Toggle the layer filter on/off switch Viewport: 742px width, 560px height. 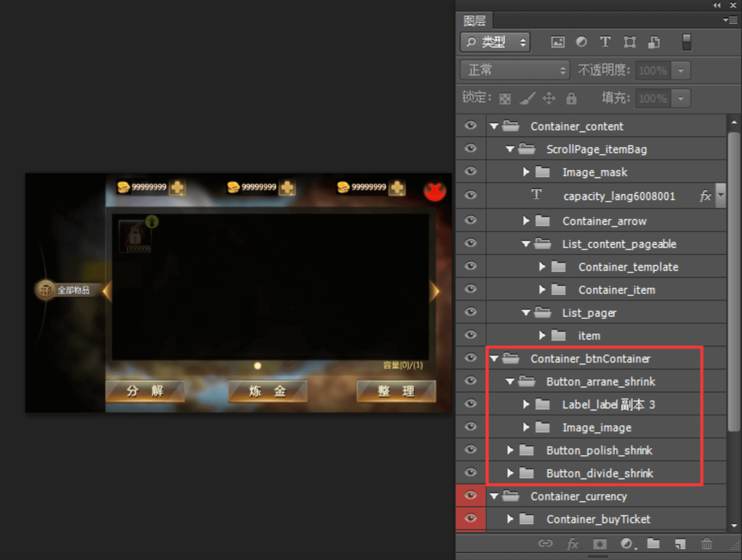click(x=686, y=42)
